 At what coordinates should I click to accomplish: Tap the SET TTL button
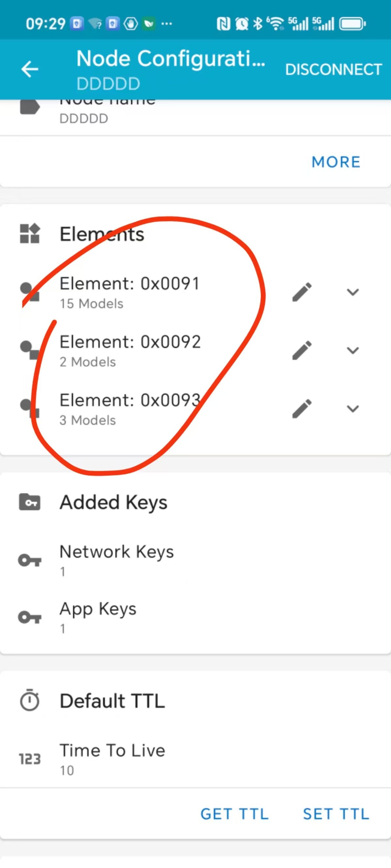point(336,814)
